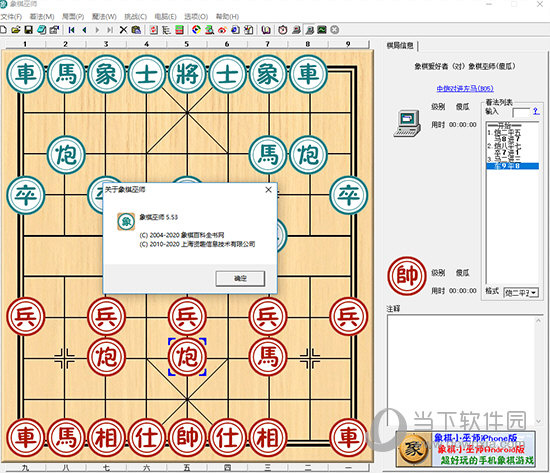Select the highlighted red 炮 on center file
Screen dimensions: 550x473
pyautogui.click(x=187, y=357)
